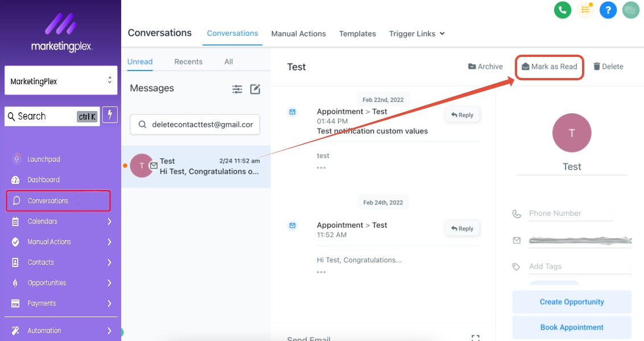Open message filter sliders icon

237,89
